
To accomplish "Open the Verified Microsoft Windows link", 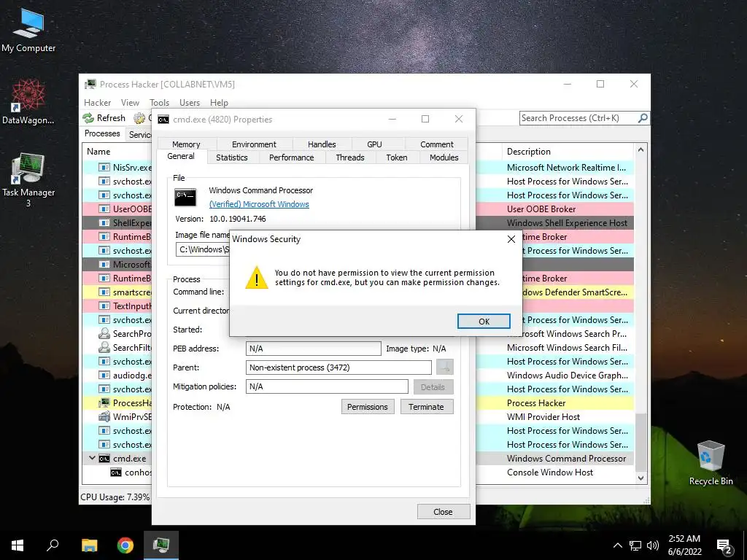I will pos(259,204).
